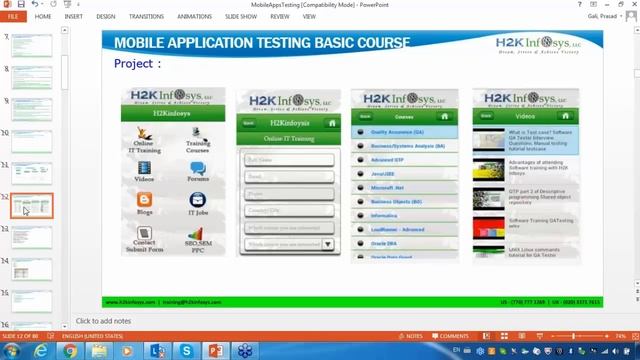The width and height of the screenshot is (640, 360).
Task: Select slide 10 thumbnail
Action: coord(32,142)
